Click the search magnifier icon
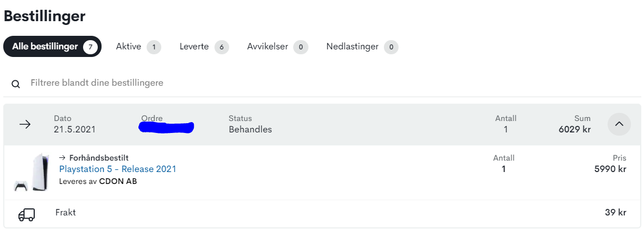This screenshot has width=644, height=229. coord(16,84)
